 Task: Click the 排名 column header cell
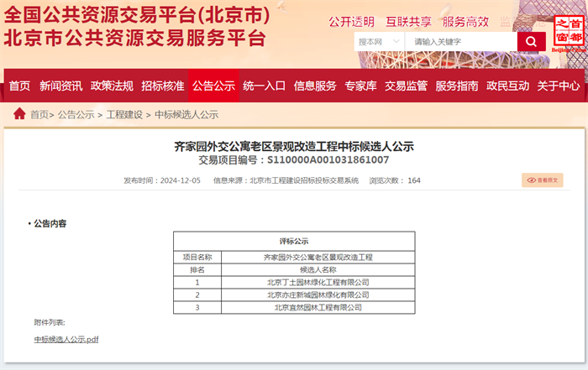(197, 269)
